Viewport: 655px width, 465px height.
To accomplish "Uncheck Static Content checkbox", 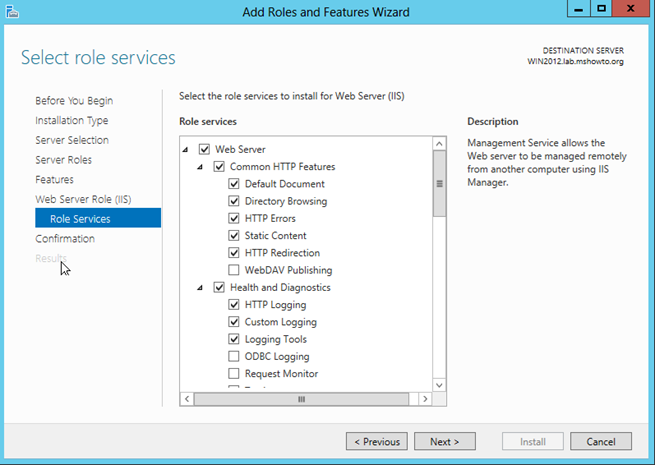I will [x=234, y=236].
